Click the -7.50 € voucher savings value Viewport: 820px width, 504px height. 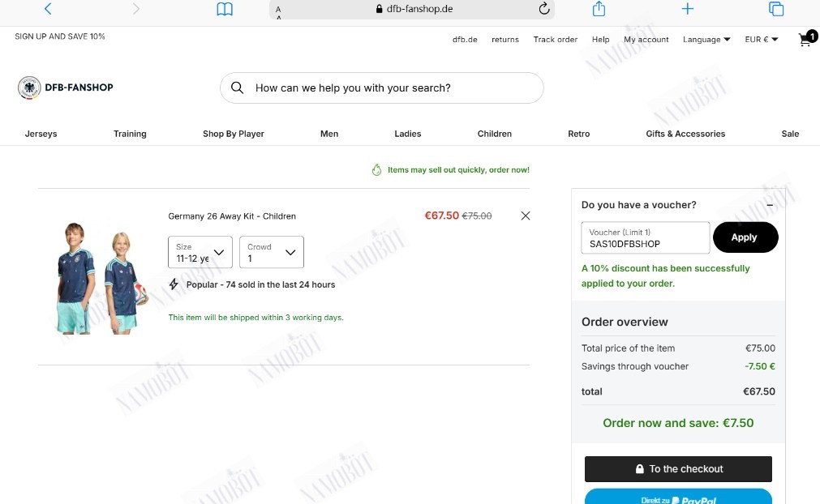coord(760,366)
